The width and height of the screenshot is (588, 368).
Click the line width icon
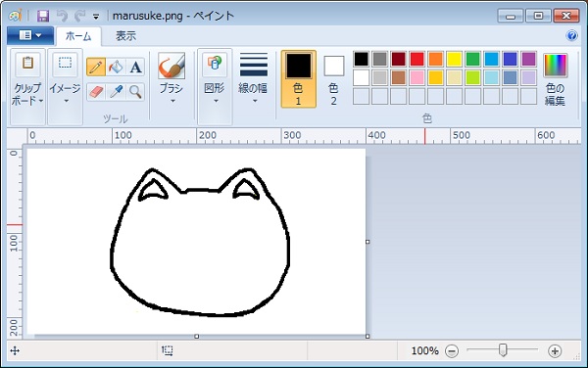254,65
